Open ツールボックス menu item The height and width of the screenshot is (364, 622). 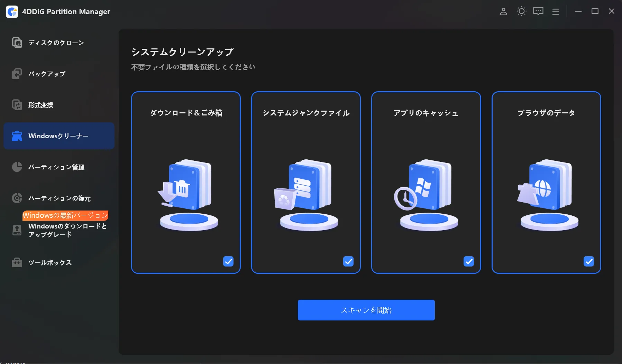pos(59,262)
